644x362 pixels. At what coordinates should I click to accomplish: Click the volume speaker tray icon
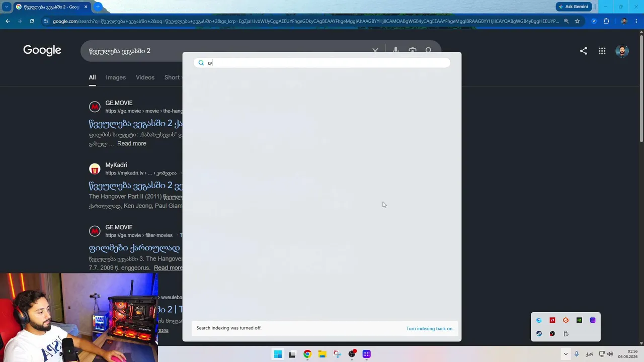[610, 354]
